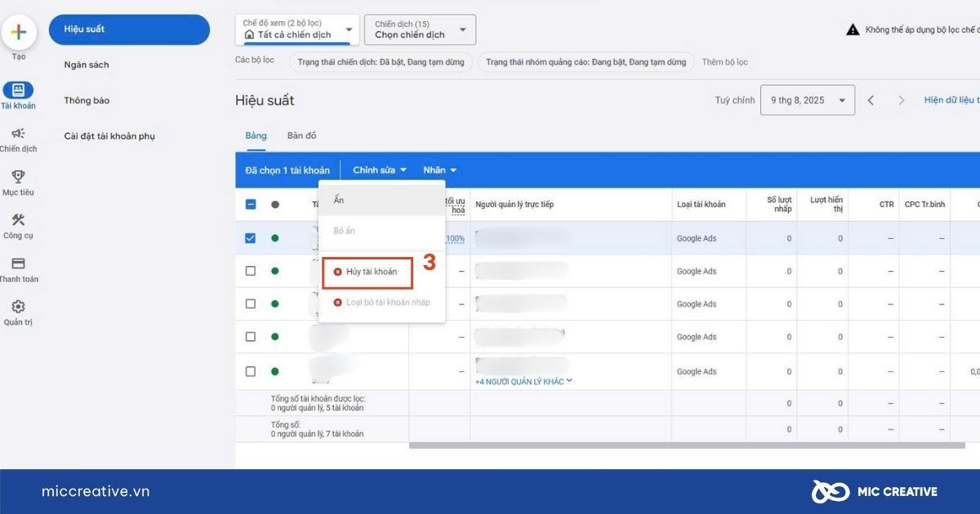Image resolution: width=980 pixels, height=514 pixels.
Task: Click Đã chọn 1 tài khoản label
Action: (x=287, y=171)
